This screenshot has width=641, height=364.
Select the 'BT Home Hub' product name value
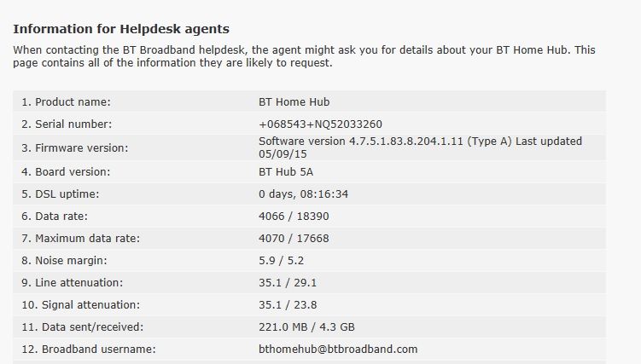pyautogui.click(x=294, y=101)
